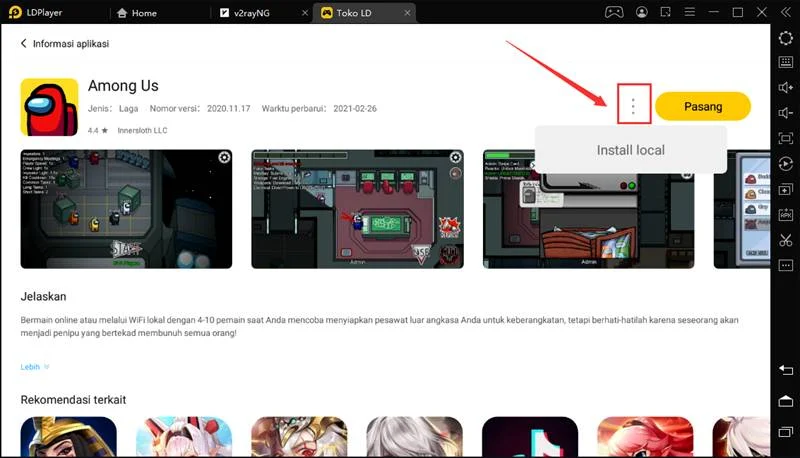Click the volume up sidebar icon
The image size is (800, 458).
pos(786,87)
